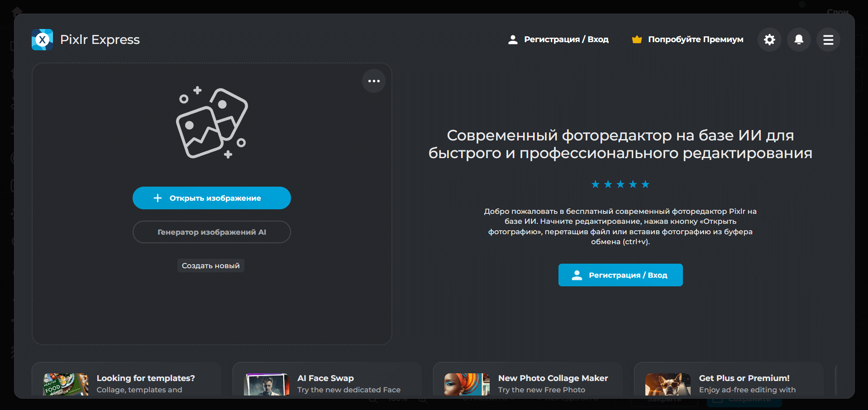
Task: Open the hamburger menu
Action: coord(828,40)
